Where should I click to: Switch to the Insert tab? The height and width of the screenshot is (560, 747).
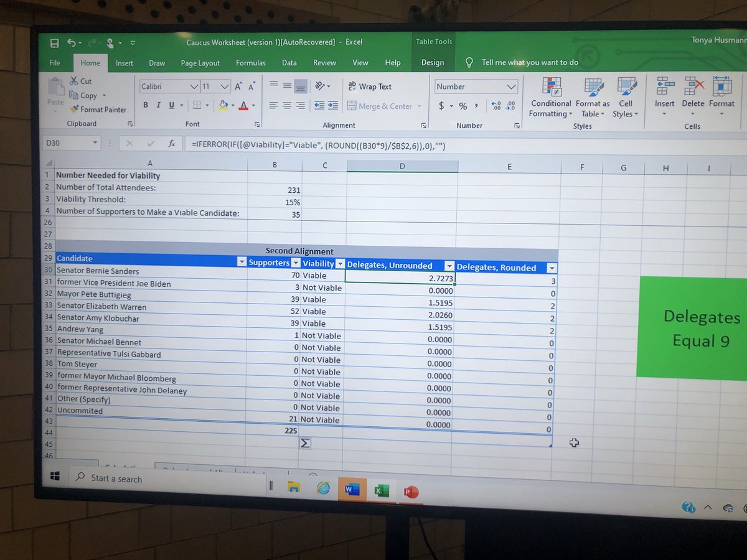(124, 63)
